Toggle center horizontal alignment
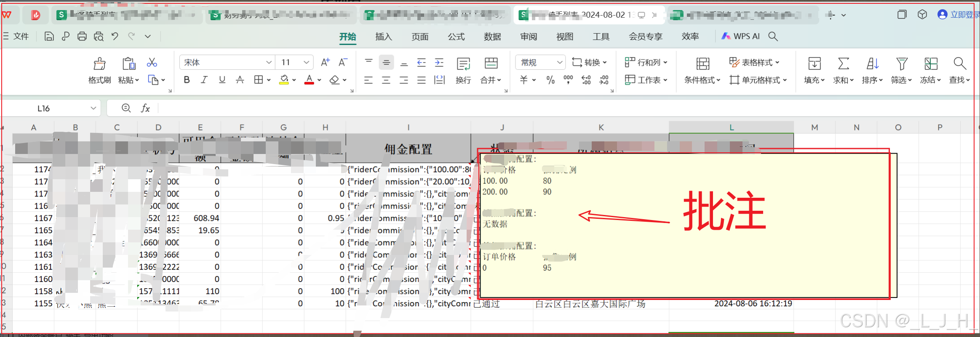Image resolution: width=980 pixels, height=337 pixels. 386,80
